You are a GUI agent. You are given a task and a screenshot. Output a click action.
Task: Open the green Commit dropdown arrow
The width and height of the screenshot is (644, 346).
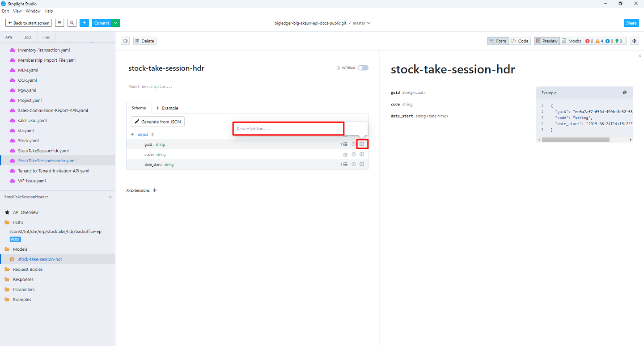[x=116, y=23]
